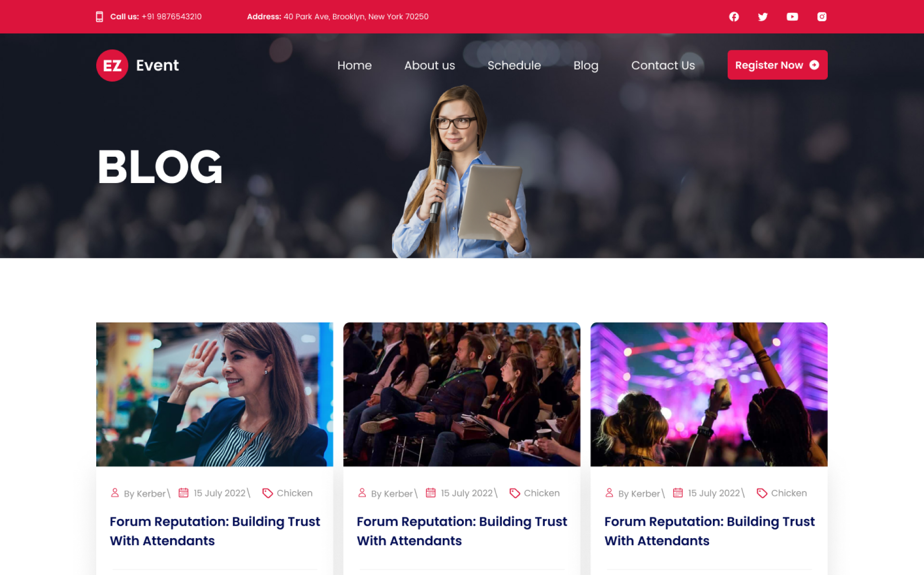
Task: Open the Contact Us page link
Action: [663, 65]
